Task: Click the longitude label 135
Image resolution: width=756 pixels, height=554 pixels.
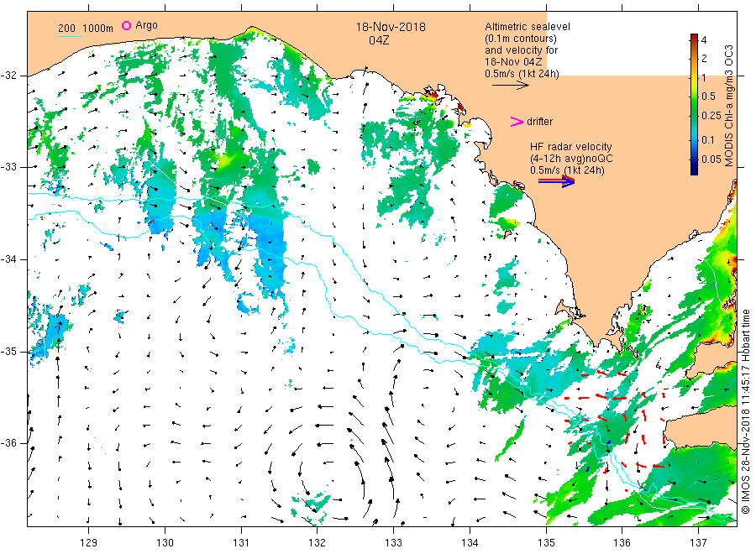Action: tap(546, 543)
